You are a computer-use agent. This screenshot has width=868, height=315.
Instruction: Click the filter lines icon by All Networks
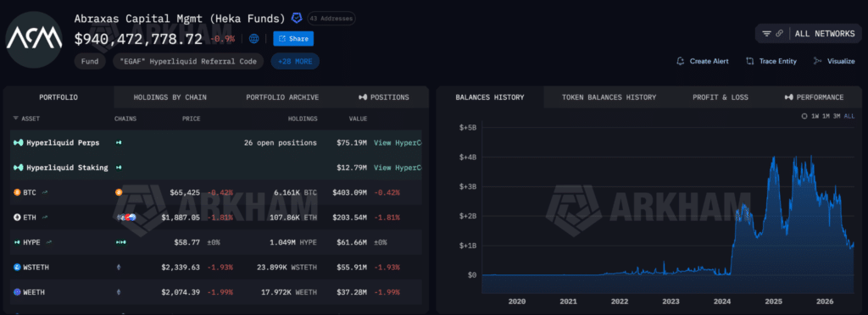[x=766, y=34]
